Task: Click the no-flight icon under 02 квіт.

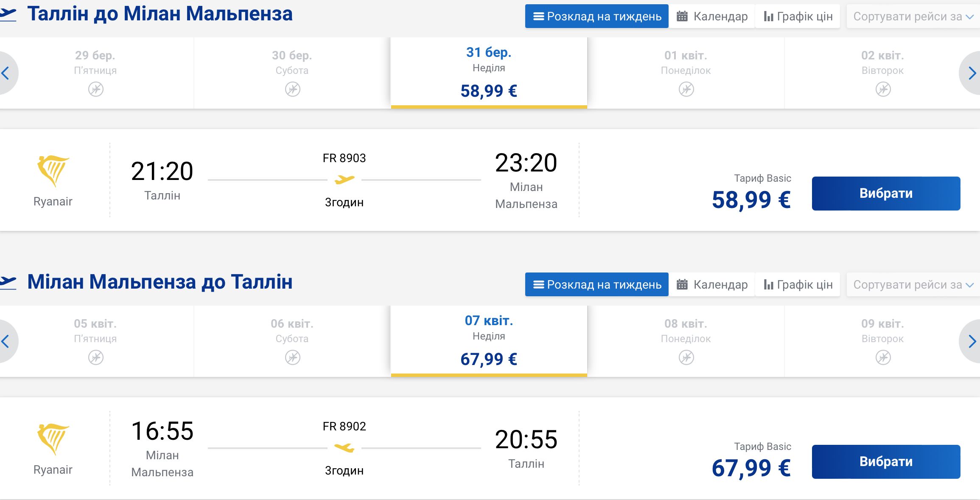Action: [x=883, y=89]
